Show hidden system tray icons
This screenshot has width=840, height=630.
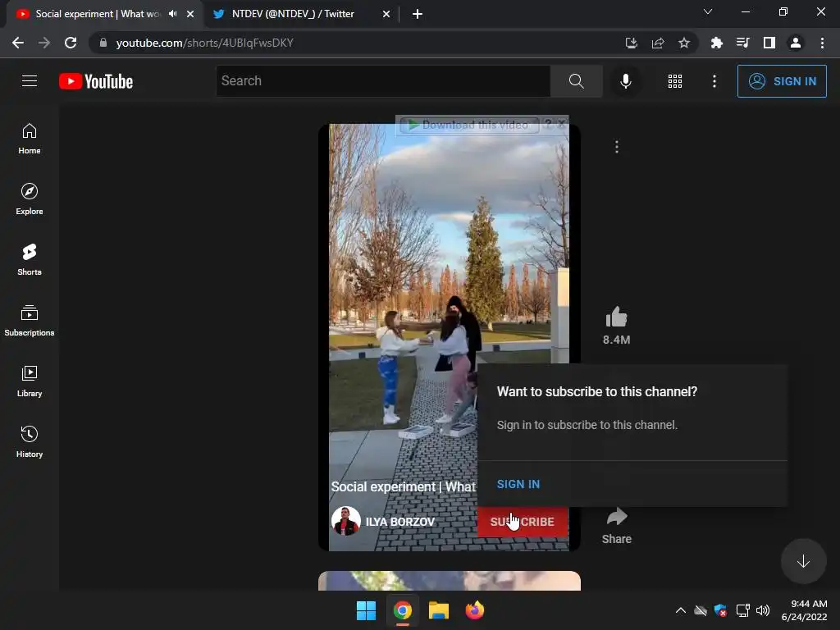(x=680, y=610)
